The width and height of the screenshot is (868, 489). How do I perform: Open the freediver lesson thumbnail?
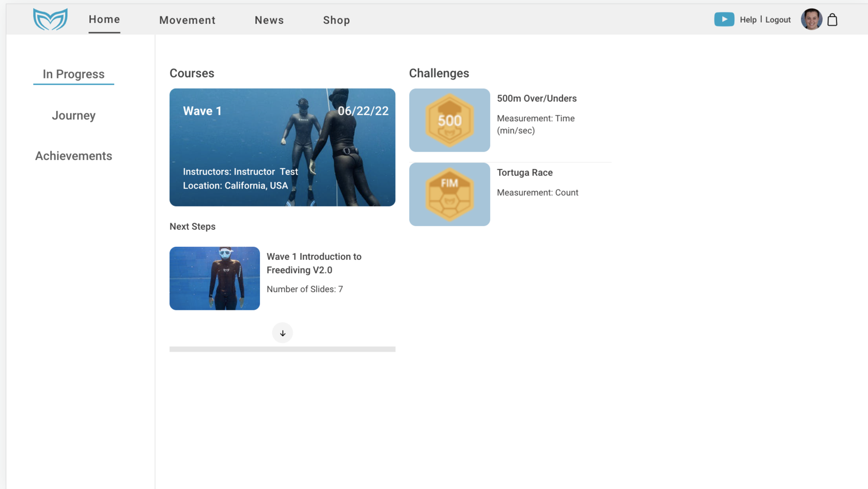click(x=214, y=278)
